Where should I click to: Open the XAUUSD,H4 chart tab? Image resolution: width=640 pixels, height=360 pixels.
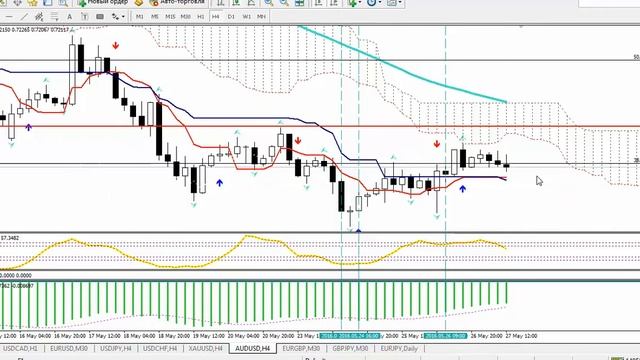tap(206, 349)
